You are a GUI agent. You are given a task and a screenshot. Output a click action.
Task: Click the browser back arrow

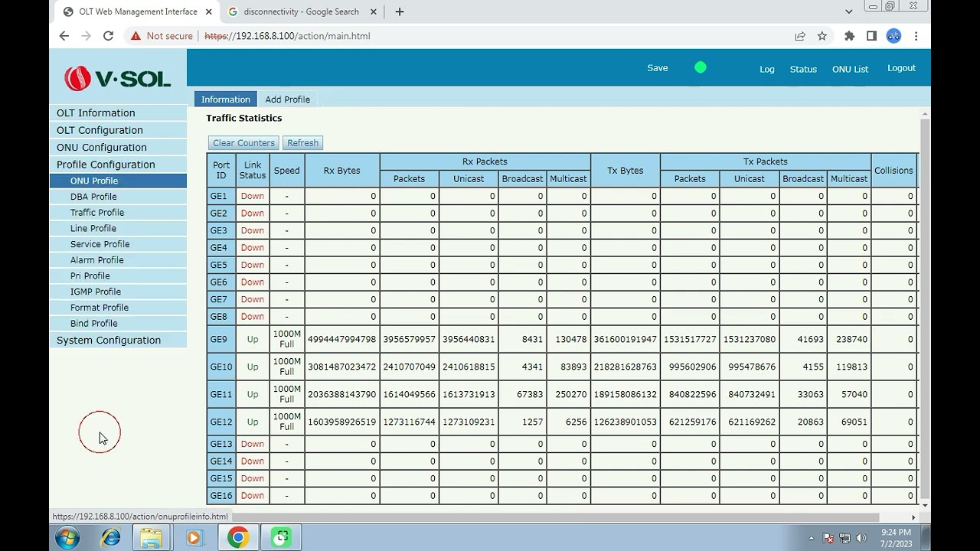64,36
